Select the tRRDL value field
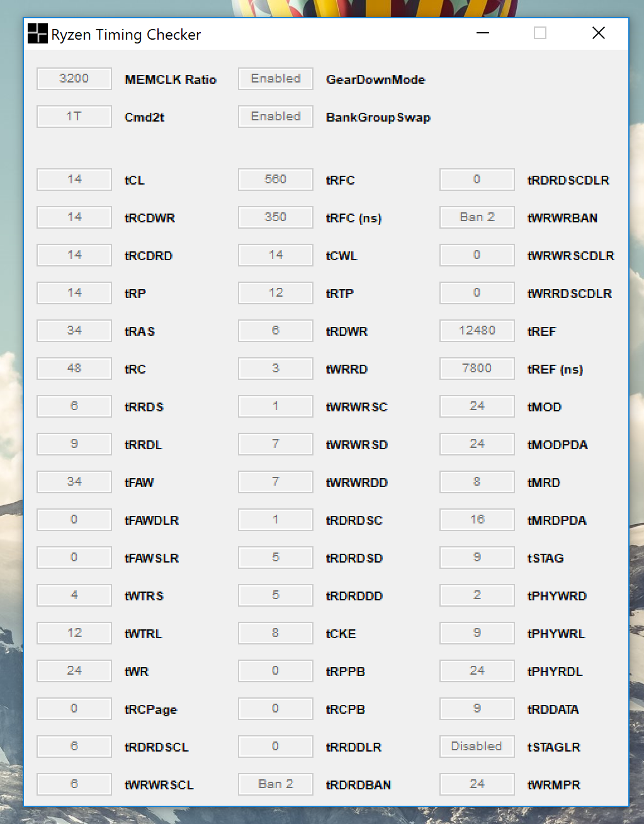Viewport: 644px width, 824px height. (74, 444)
